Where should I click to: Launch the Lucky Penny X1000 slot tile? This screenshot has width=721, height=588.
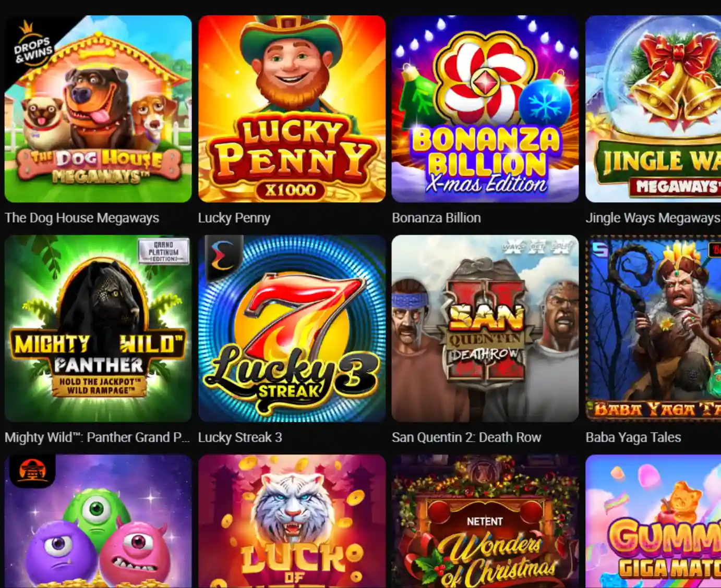[x=292, y=109]
